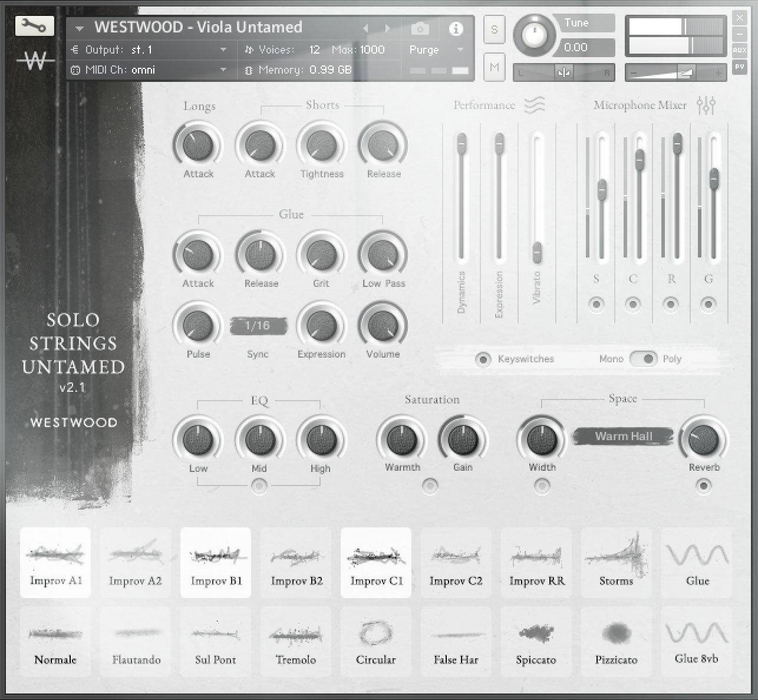
Task: Select the Pizzicato articulation
Action: coord(617,642)
